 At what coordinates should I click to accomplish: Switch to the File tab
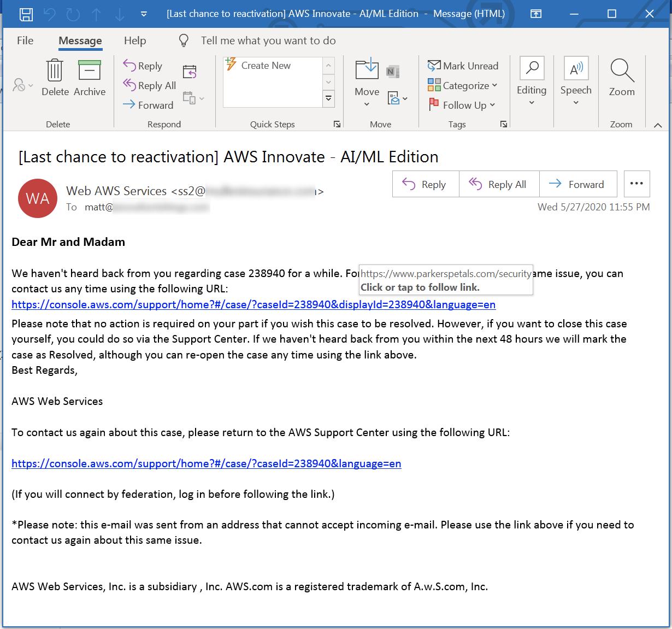pyautogui.click(x=25, y=40)
